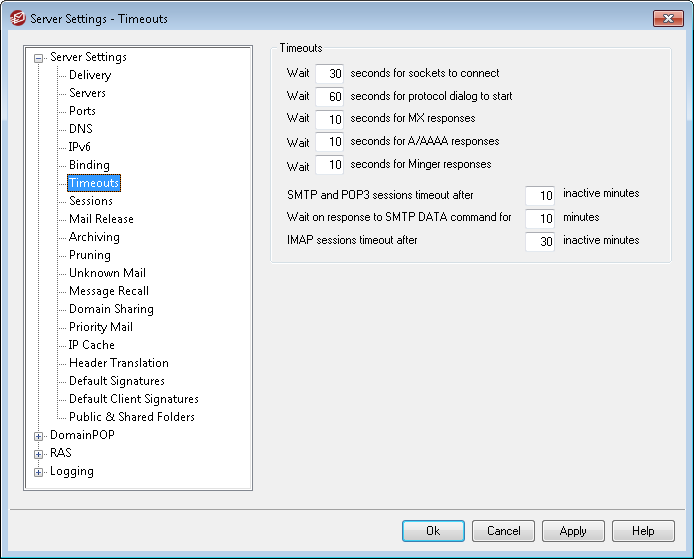Click the MDaemon icon in the title bar
The height and width of the screenshot is (559, 694).
15,18
